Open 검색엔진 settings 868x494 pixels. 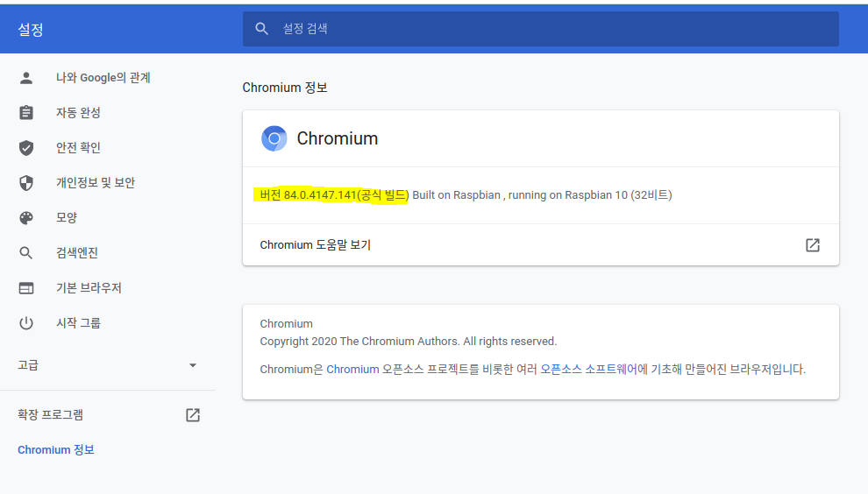(x=77, y=253)
